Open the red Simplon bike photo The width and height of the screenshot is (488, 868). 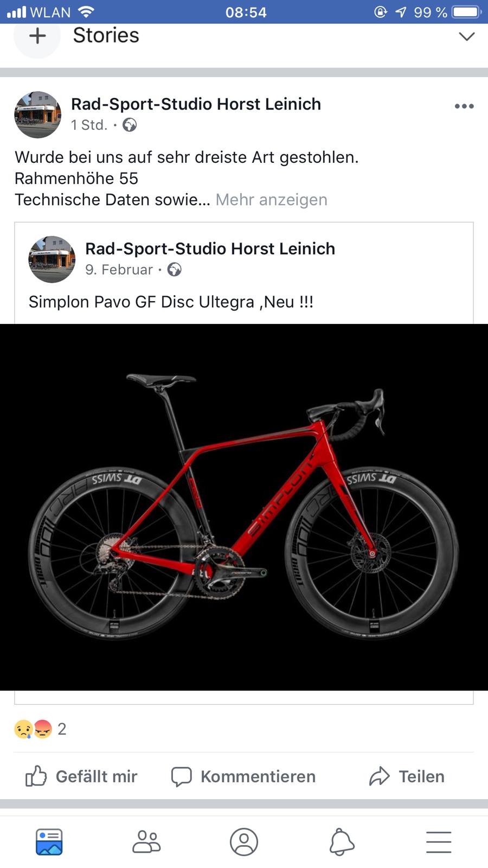tap(244, 507)
